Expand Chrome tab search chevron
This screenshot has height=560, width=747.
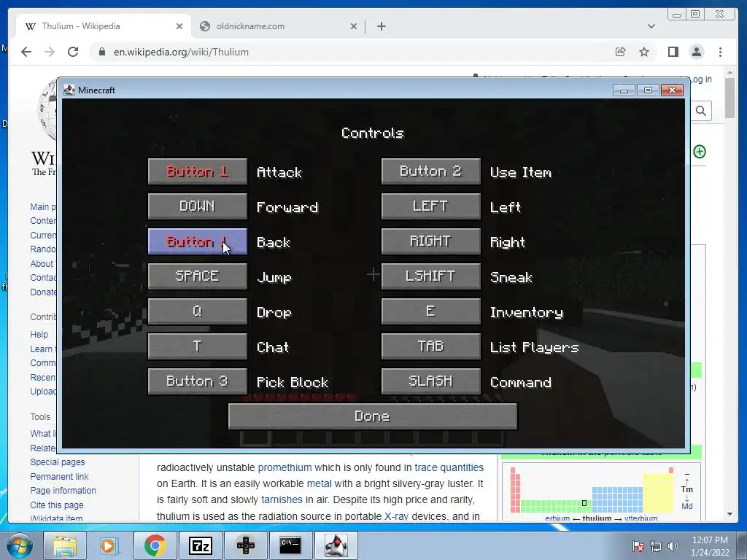point(651,26)
